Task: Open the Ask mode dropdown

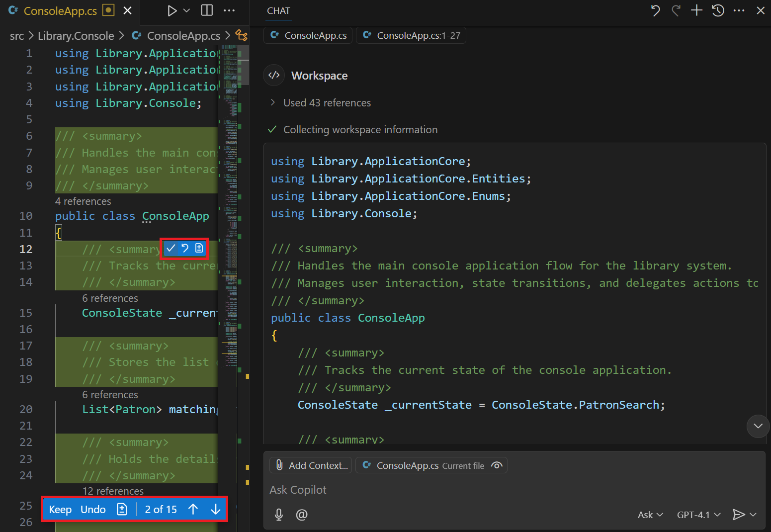Action: tap(649, 515)
